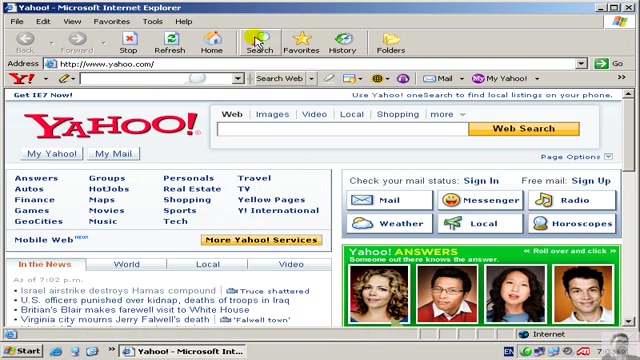Image resolution: width=640 pixels, height=360 pixels.
Task: Open the Yellow Pages link
Action: tap(271, 200)
